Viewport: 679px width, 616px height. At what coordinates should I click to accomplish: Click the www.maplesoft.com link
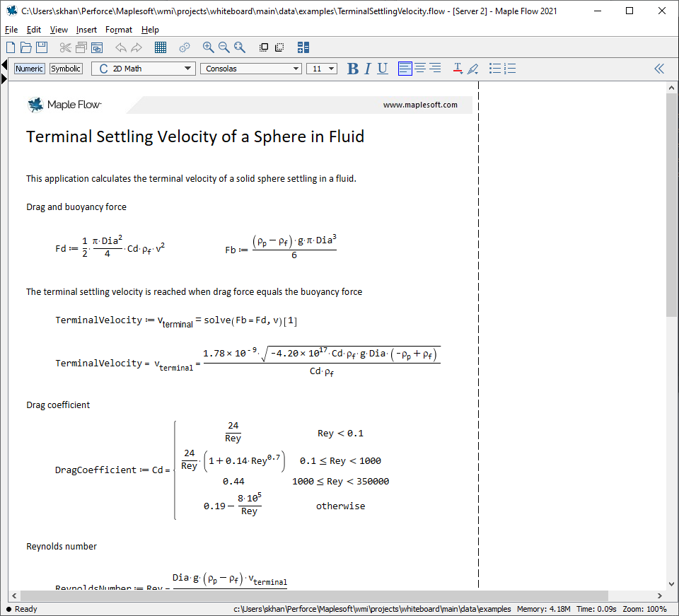(420, 105)
